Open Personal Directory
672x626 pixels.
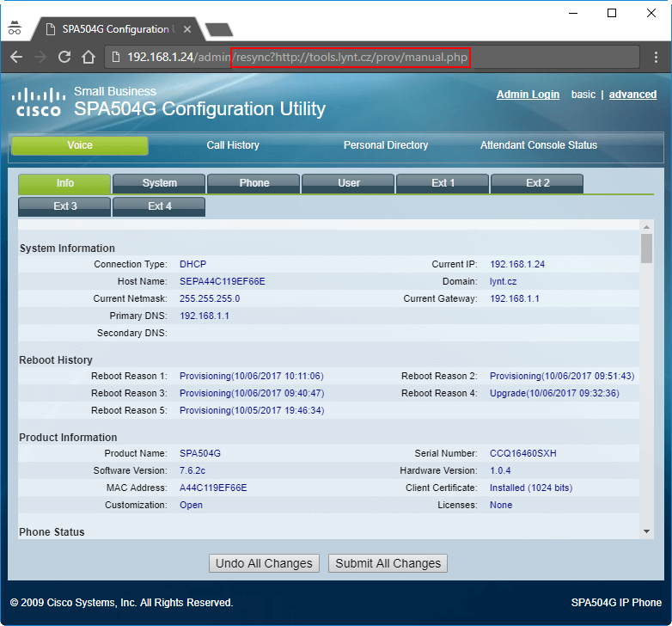tap(386, 145)
